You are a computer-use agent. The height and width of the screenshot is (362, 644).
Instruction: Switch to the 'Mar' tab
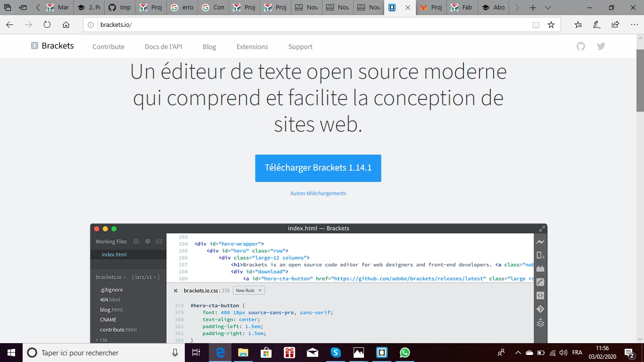(58, 8)
